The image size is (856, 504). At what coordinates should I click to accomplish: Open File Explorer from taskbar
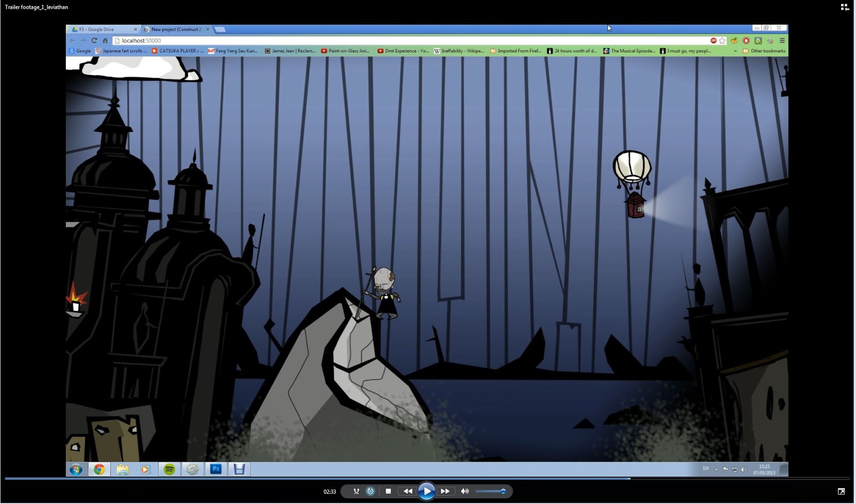click(123, 469)
